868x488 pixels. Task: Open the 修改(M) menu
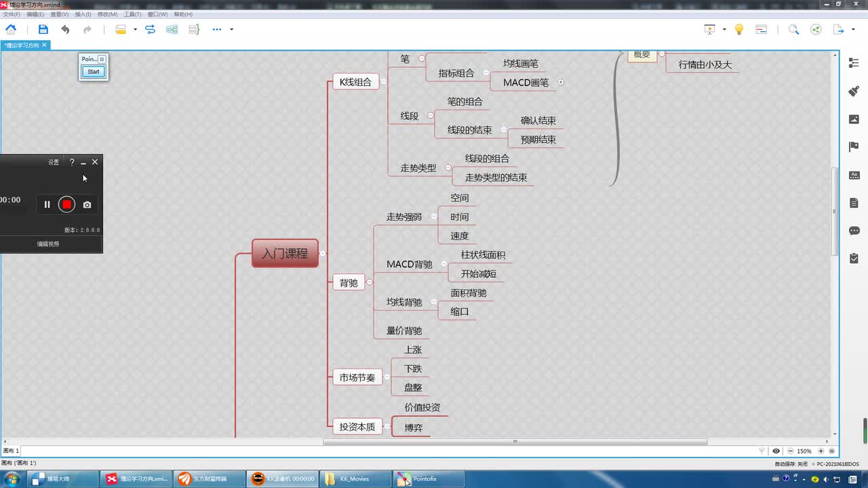(107, 14)
